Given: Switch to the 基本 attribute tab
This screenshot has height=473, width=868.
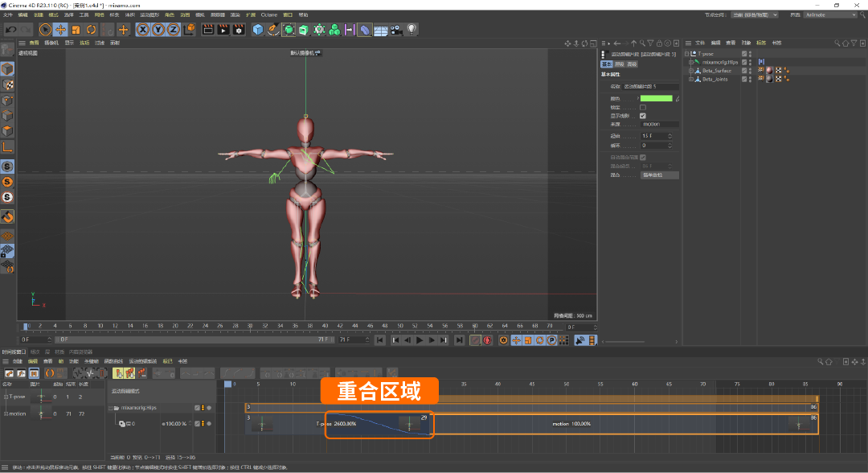Looking at the screenshot, I should coord(607,64).
